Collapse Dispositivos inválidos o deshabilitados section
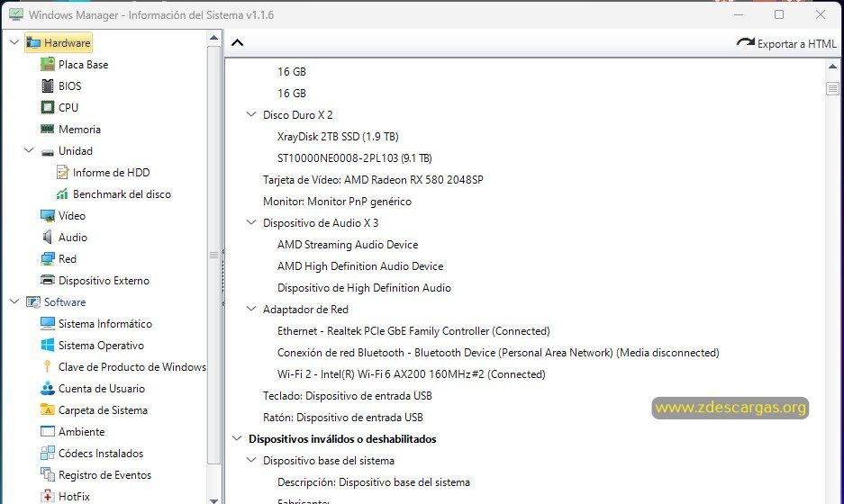The height and width of the screenshot is (504, 844). (237, 438)
